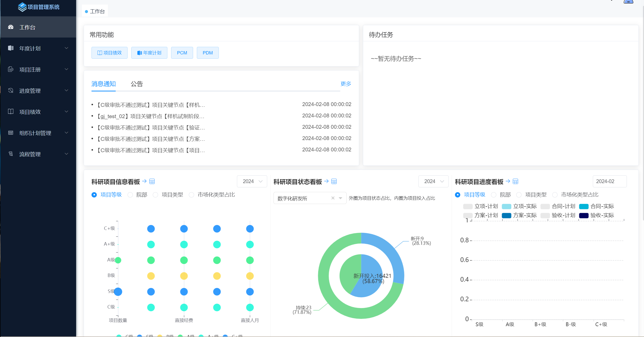Expand the 流程管理 sidebar menu chevron
The image size is (644, 337).
pos(67,154)
